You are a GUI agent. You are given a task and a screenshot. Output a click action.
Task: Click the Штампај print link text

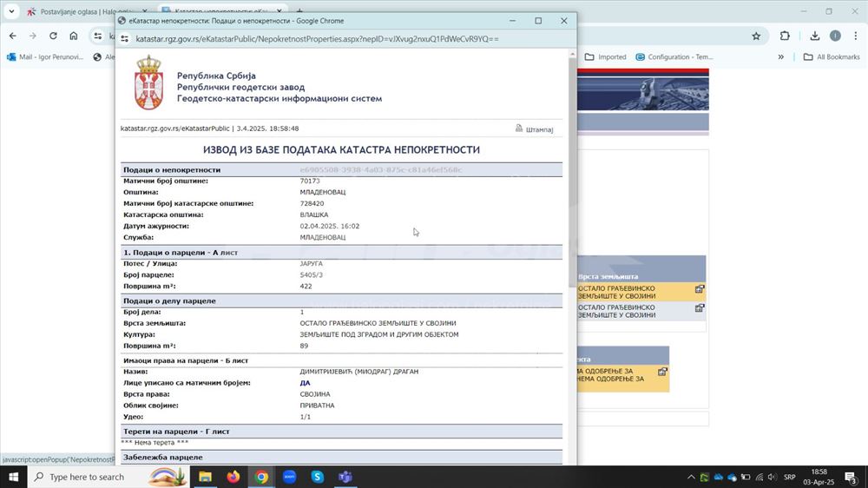point(539,129)
